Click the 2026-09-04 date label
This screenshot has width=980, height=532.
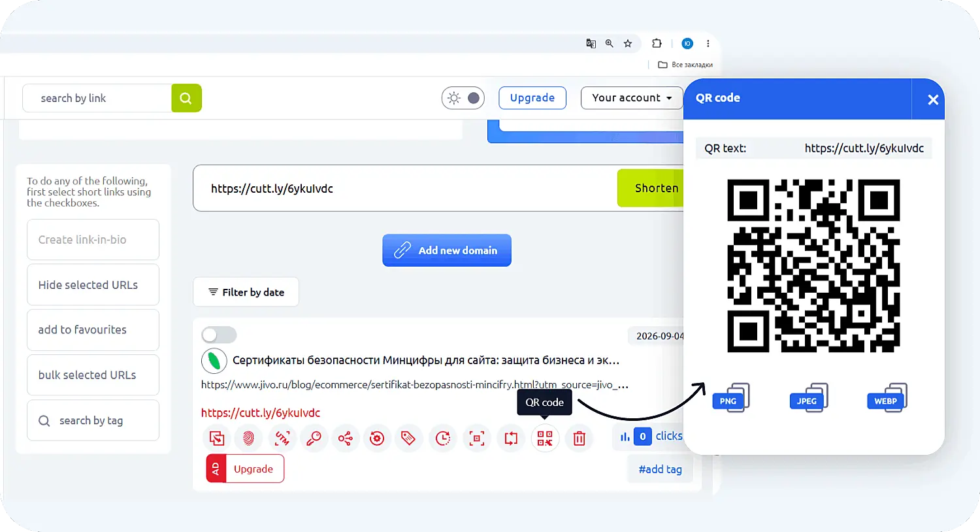[660, 336]
